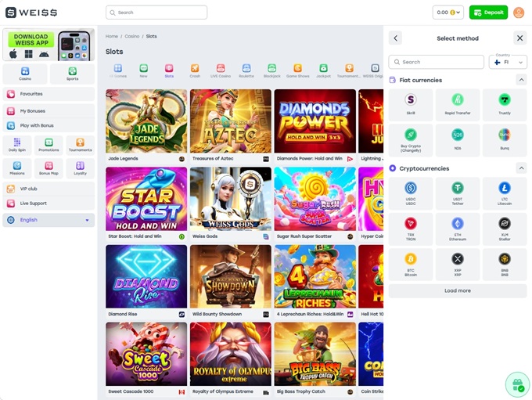Open the Promotions section
Screen dimensions: 532x400
click(x=49, y=145)
